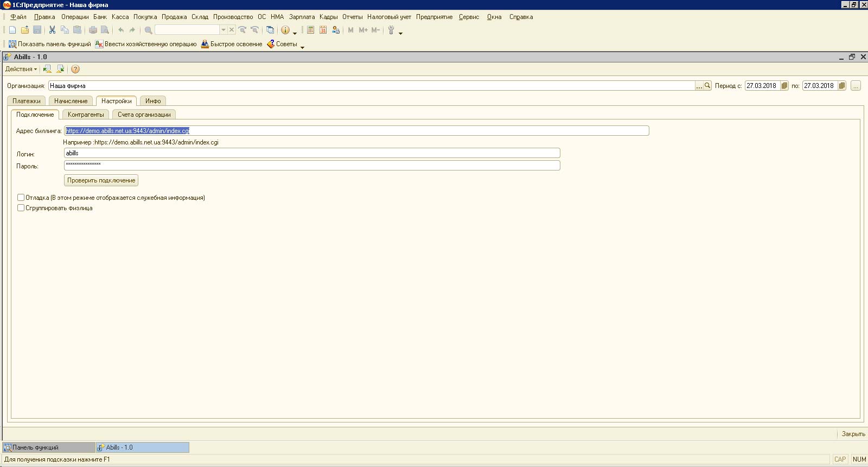Image resolution: width=868 pixels, height=467 pixels.
Task: Click the Cut scissors icon
Action: point(52,30)
